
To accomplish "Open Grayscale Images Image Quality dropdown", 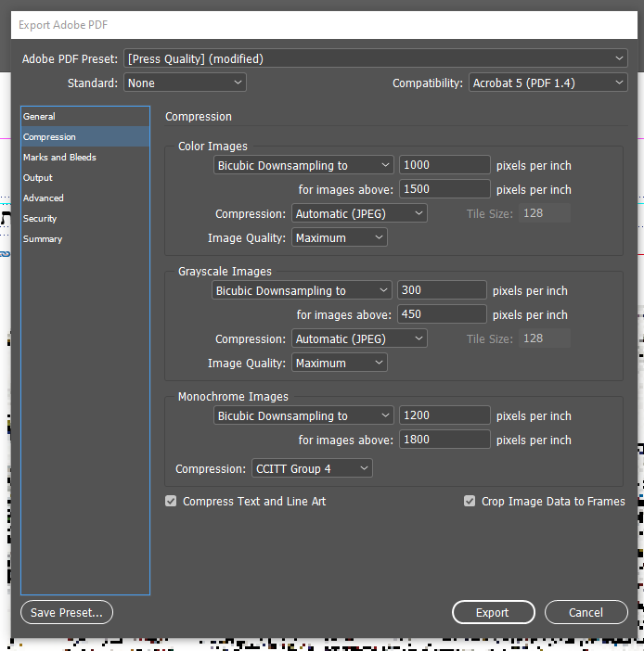I will 340,363.
